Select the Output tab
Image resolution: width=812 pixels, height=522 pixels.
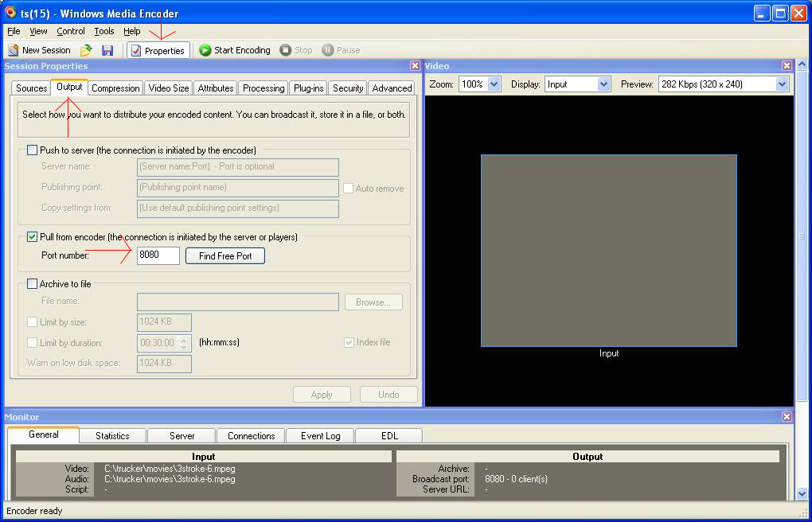pyautogui.click(x=69, y=87)
